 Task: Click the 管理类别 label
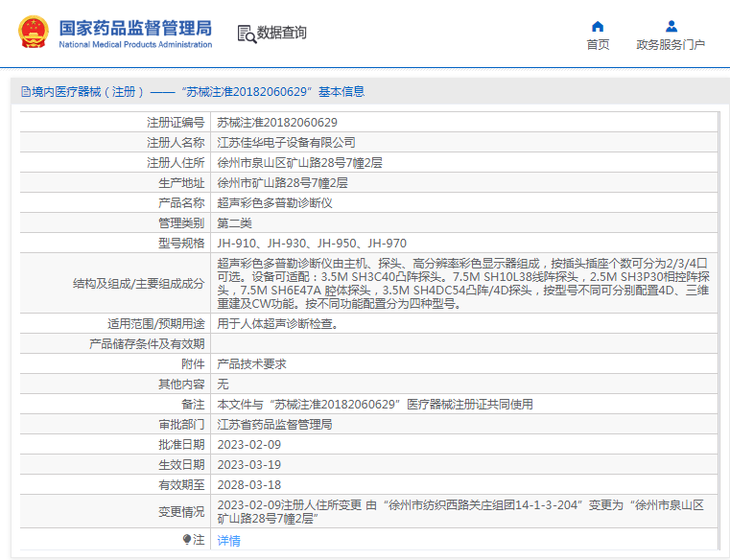click(181, 223)
